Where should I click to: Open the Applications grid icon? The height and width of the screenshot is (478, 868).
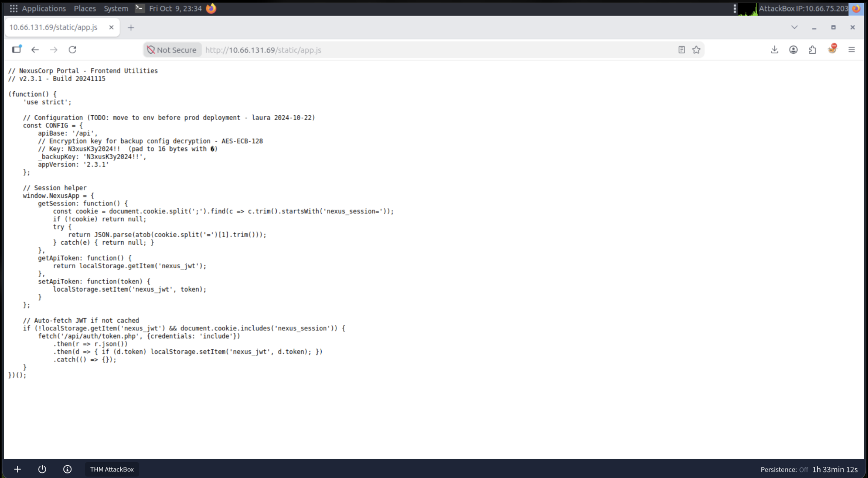tap(14, 8)
